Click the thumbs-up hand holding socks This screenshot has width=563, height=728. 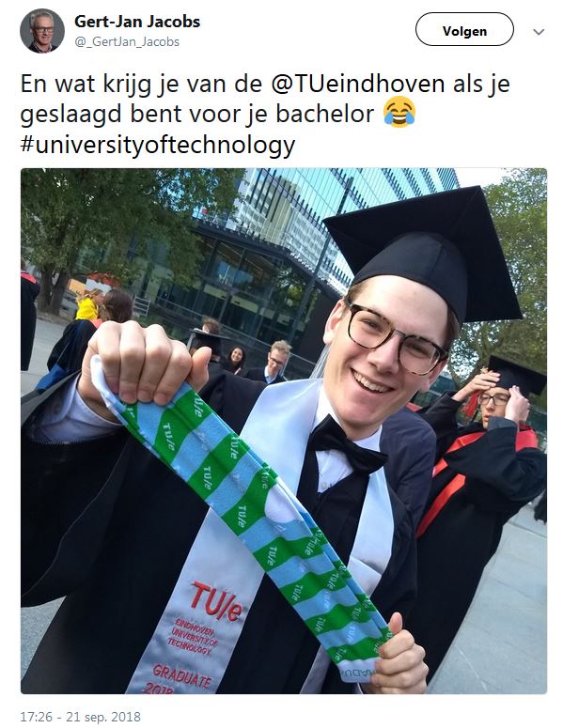400,655
